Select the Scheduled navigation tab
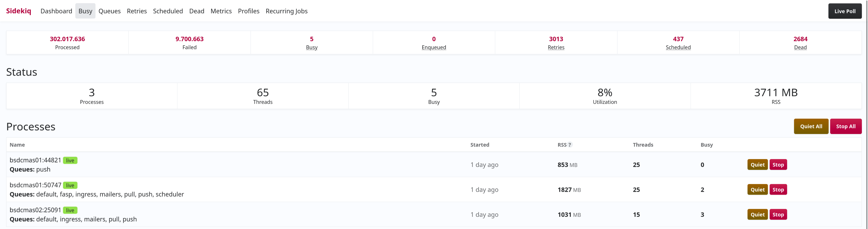 (x=168, y=11)
